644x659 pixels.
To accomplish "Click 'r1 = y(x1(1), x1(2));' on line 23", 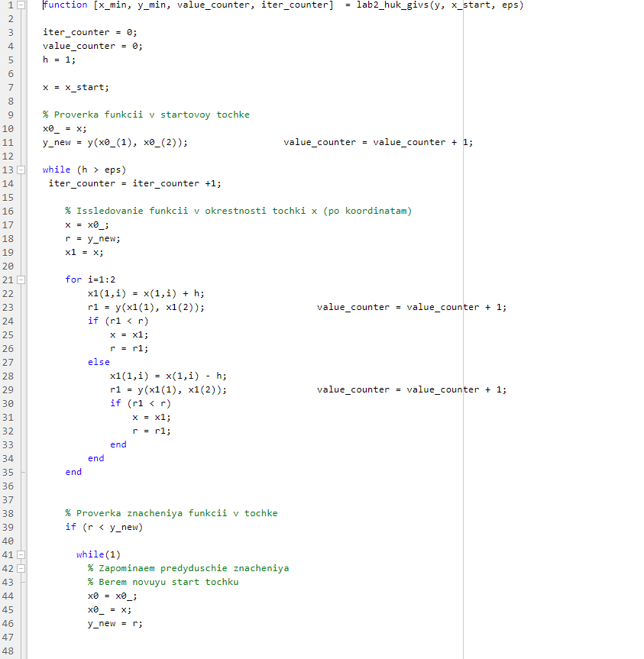I will pos(146,307).
